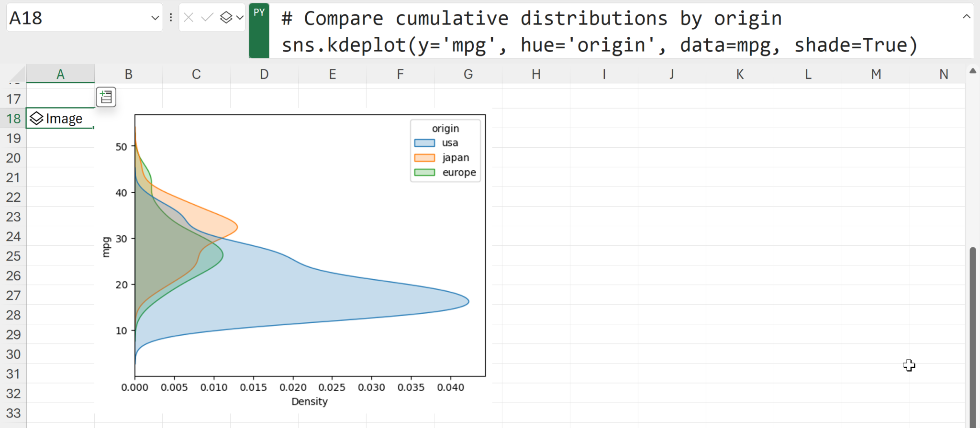Click the Name Box showing A18
The image size is (980, 428).
coord(85,18)
